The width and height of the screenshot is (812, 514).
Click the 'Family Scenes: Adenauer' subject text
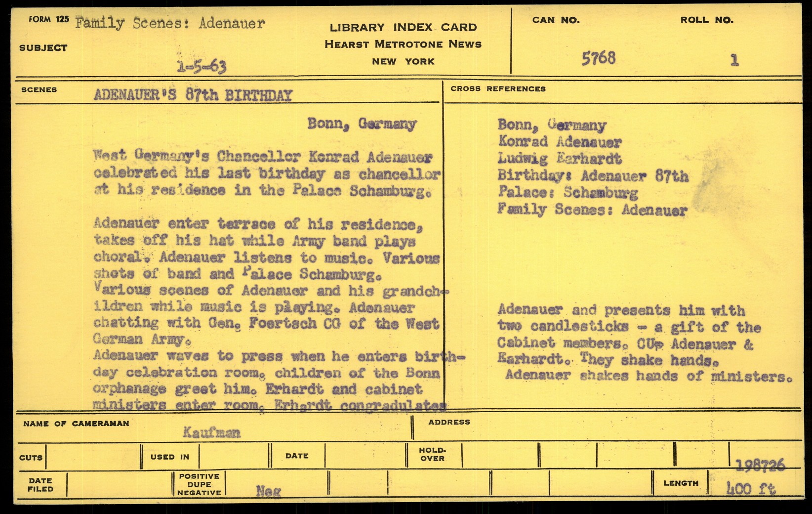tap(170, 23)
